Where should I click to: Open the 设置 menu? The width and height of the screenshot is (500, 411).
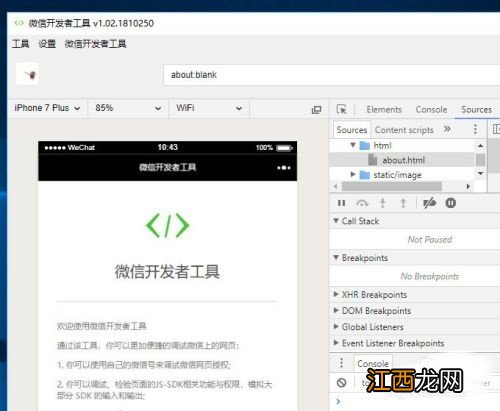[47, 44]
